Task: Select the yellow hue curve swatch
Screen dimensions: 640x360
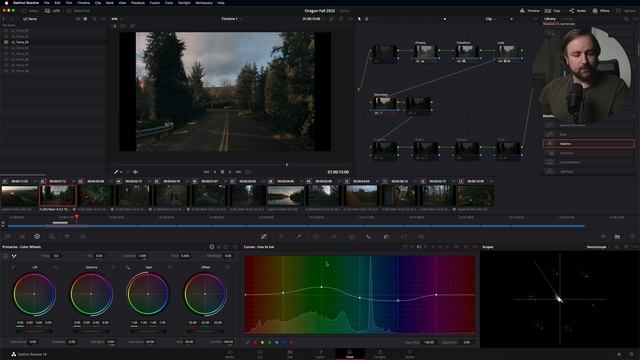Action: (x=262, y=342)
